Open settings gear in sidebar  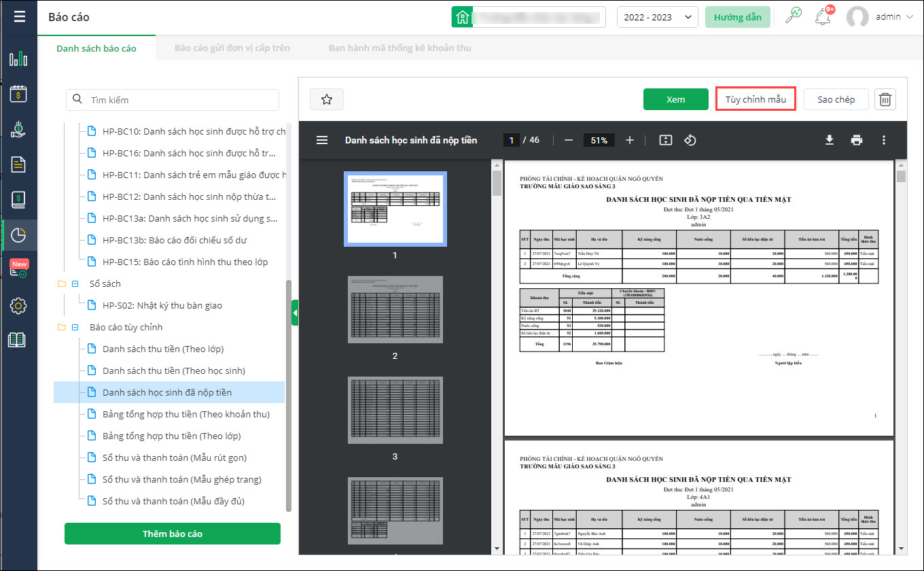tap(18, 306)
